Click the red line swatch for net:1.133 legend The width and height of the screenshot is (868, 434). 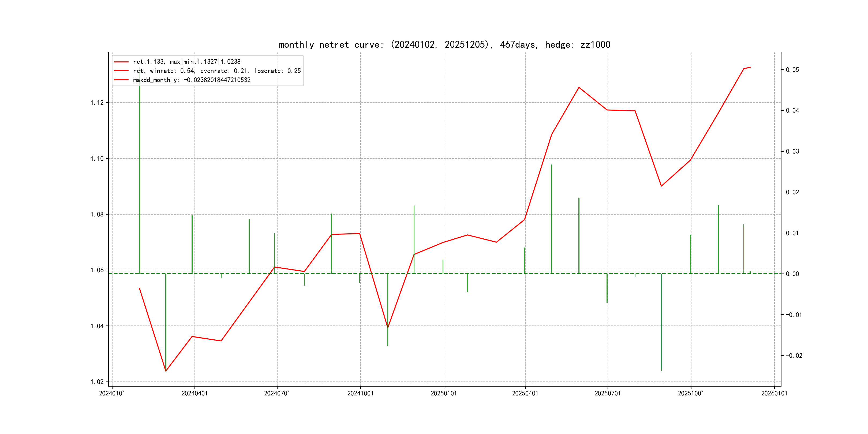(x=121, y=62)
